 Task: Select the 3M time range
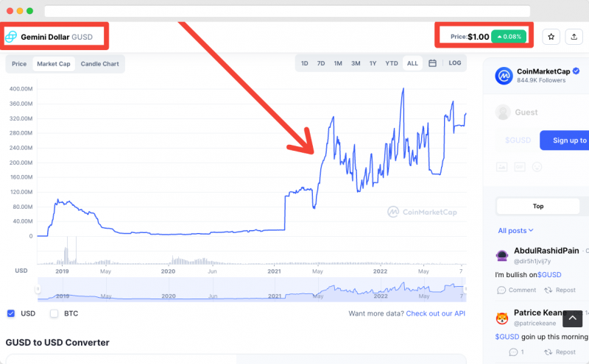point(356,63)
